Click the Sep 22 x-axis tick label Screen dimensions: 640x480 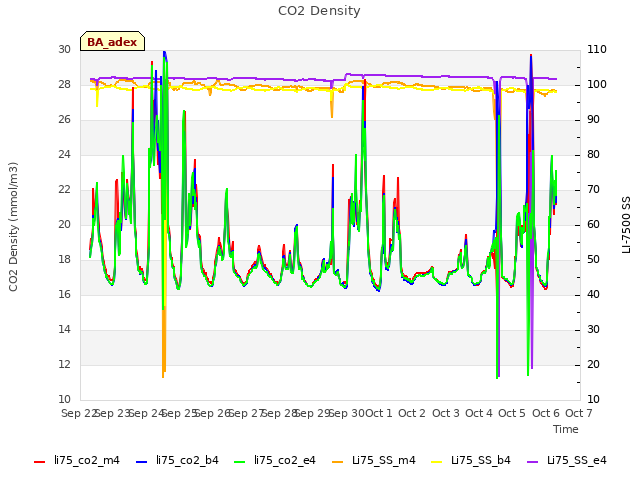(79, 413)
